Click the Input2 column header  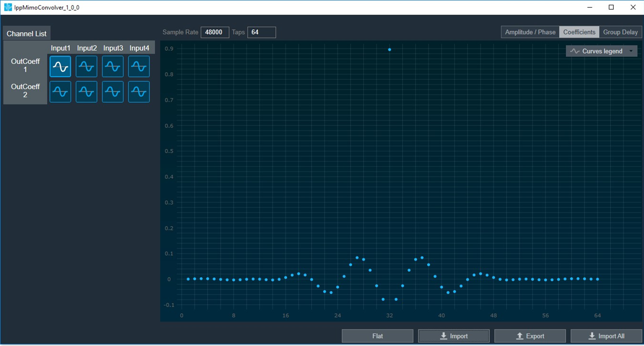coord(87,48)
